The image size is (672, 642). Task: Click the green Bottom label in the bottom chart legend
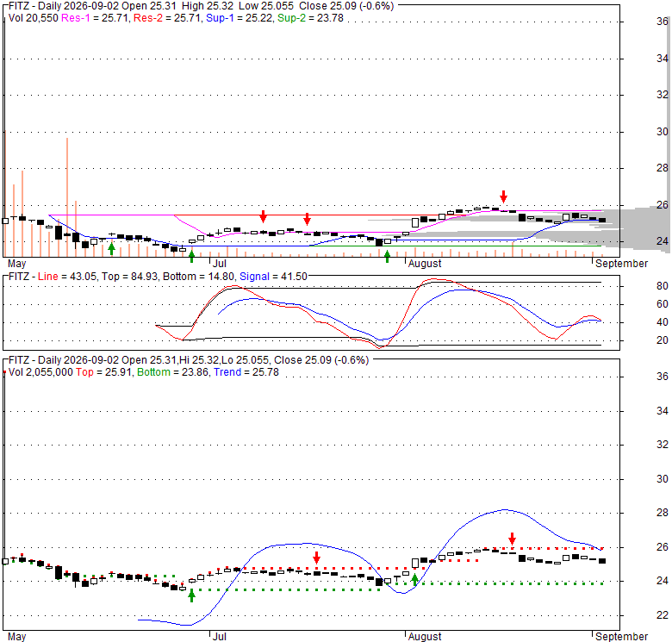tap(153, 372)
